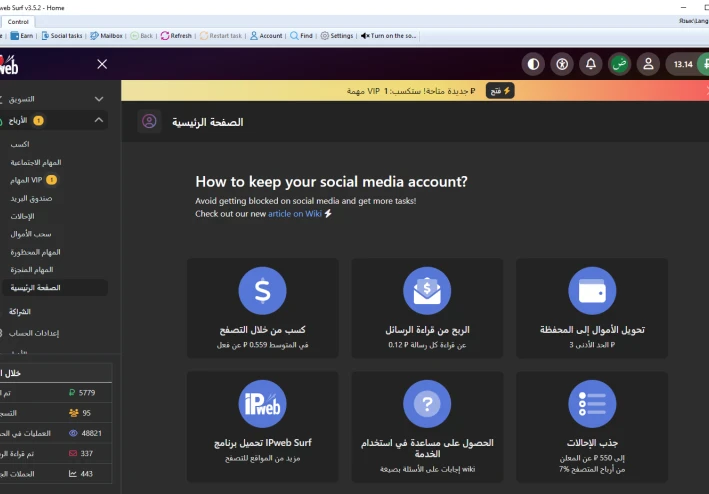This screenshot has width=709, height=494.
Task: Open the كسب من خلال التصفح card title
Action: (262, 330)
